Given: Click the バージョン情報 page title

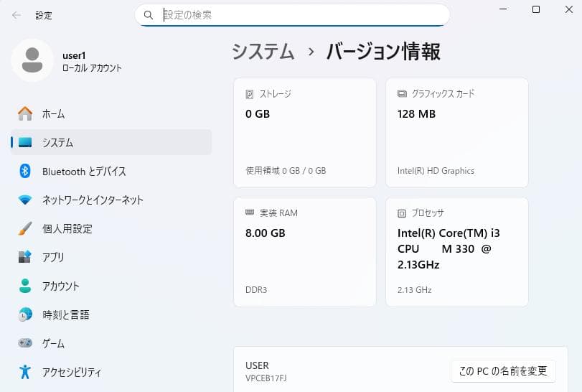Looking at the screenshot, I should pyautogui.click(x=383, y=51).
